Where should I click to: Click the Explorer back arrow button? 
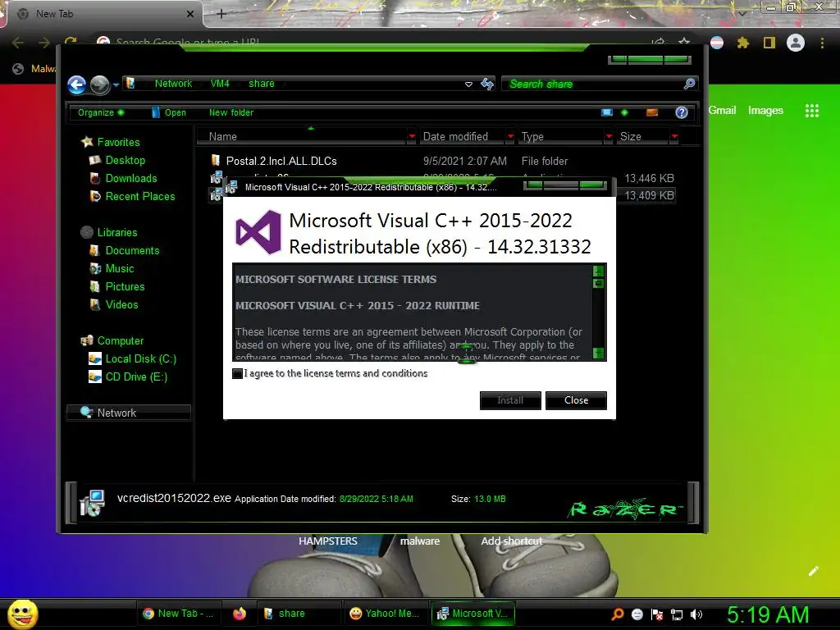pyautogui.click(x=76, y=84)
